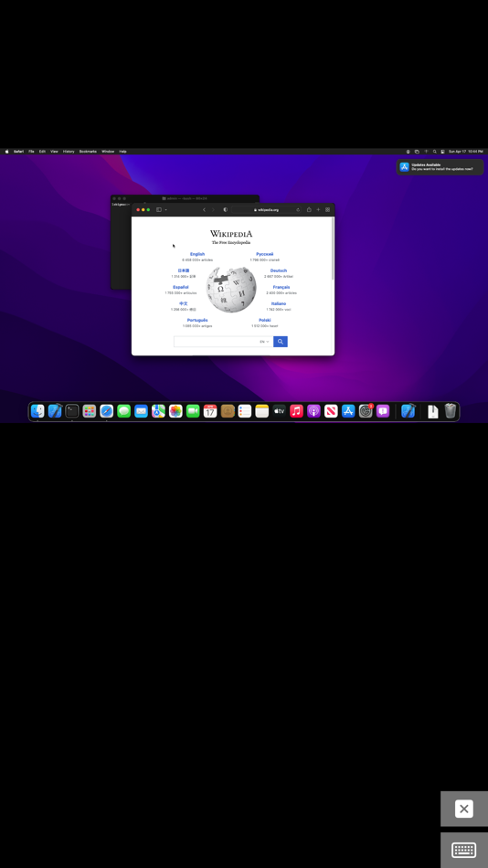Click the blue Wikipedia search button
The height and width of the screenshot is (868, 488).
(x=281, y=342)
